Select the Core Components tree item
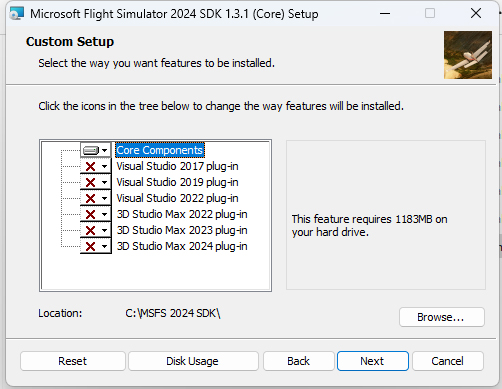The width and height of the screenshot is (502, 389). [x=160, y=150]
